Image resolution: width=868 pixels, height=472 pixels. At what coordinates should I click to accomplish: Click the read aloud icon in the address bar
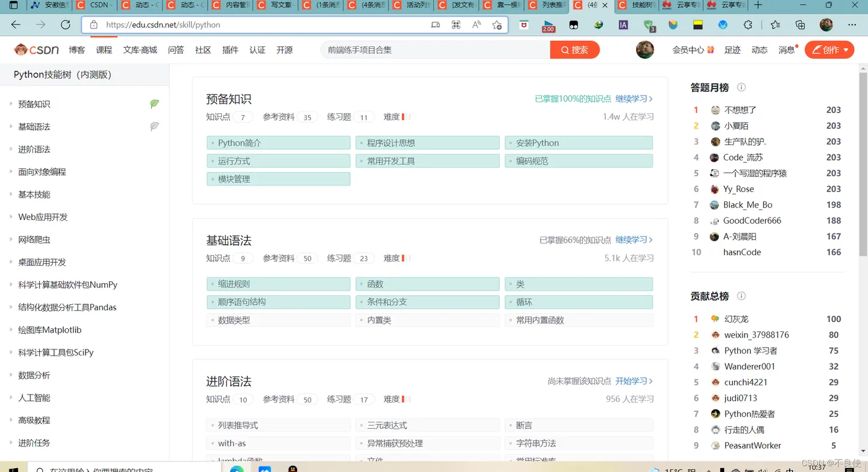tap(476, 25)
